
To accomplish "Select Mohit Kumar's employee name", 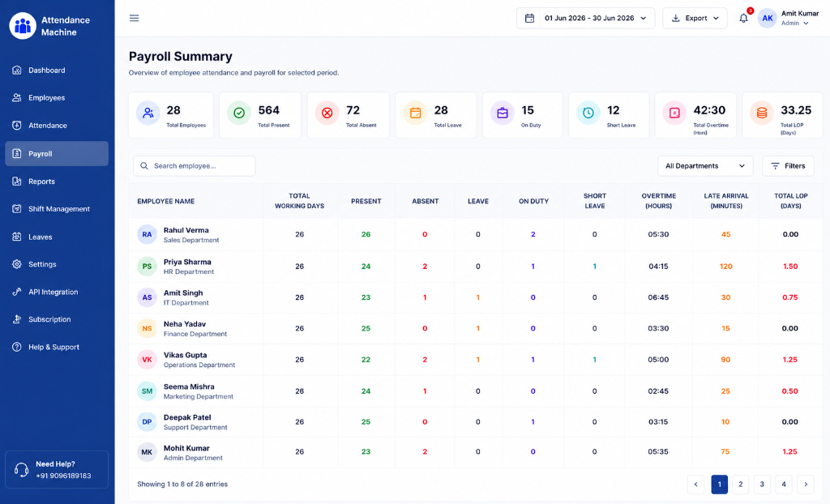I will point(186,448).
